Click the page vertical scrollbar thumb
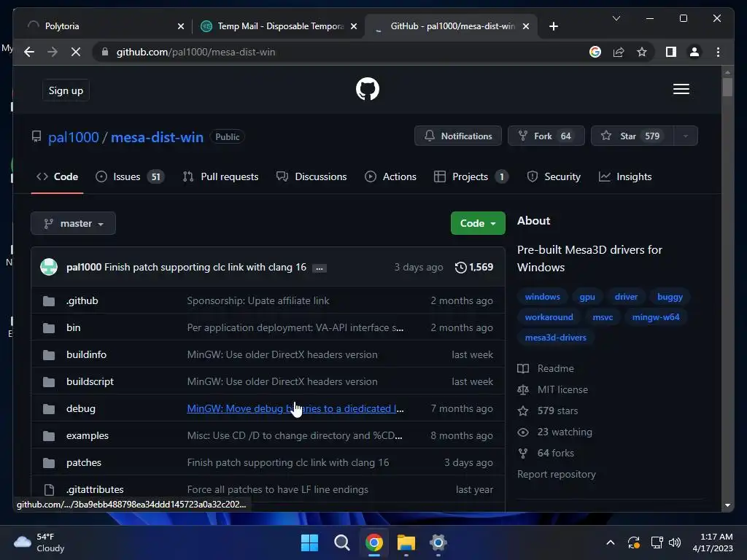The width and height of the screenshot is (747, 560). 727,87
